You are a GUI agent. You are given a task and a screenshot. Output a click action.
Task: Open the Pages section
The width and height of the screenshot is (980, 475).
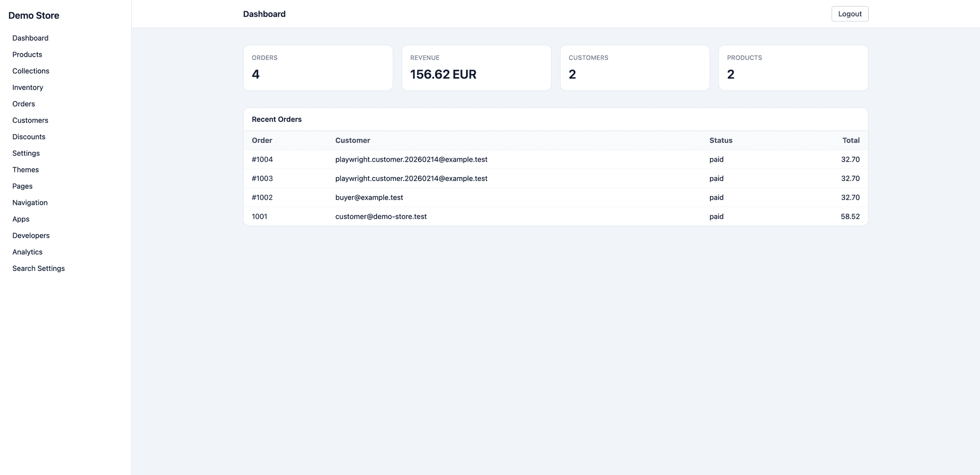click(22, 186)
